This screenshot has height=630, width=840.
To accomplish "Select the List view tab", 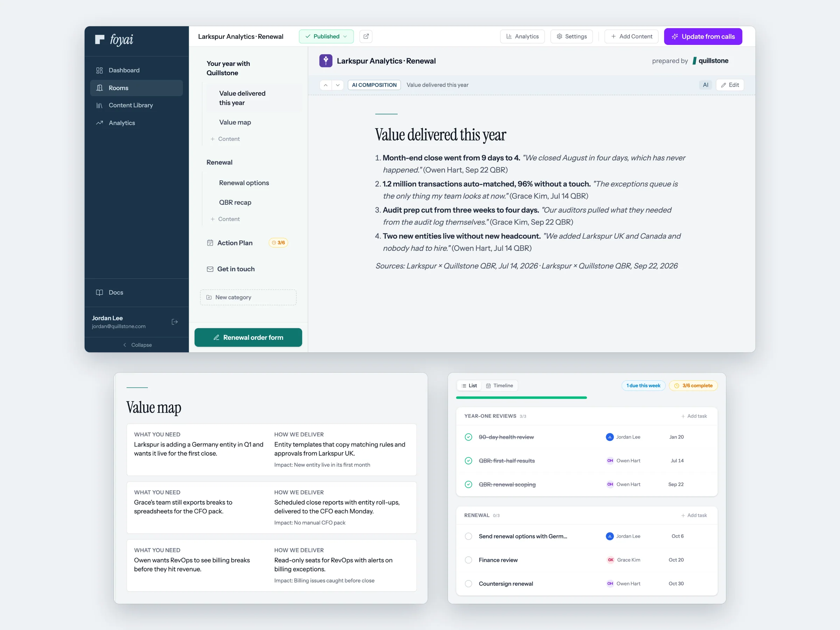I will click(x=469, y=385).
